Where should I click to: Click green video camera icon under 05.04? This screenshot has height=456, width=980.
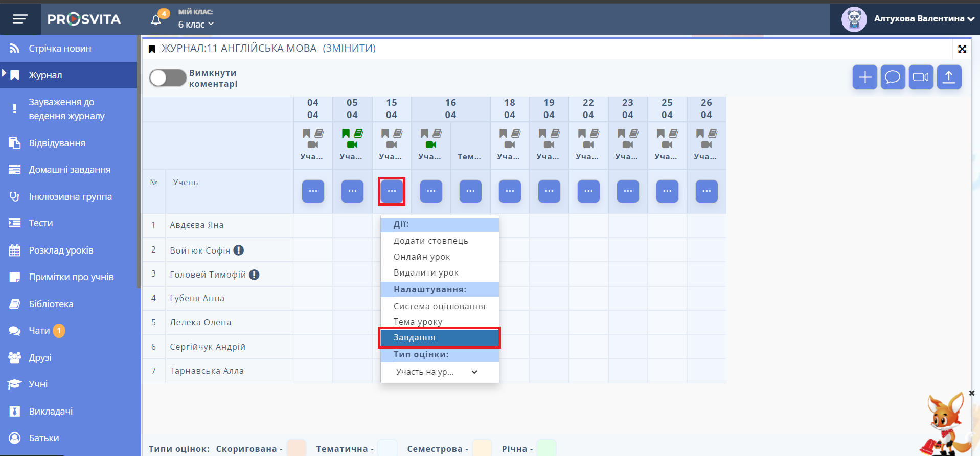point(352,145)
